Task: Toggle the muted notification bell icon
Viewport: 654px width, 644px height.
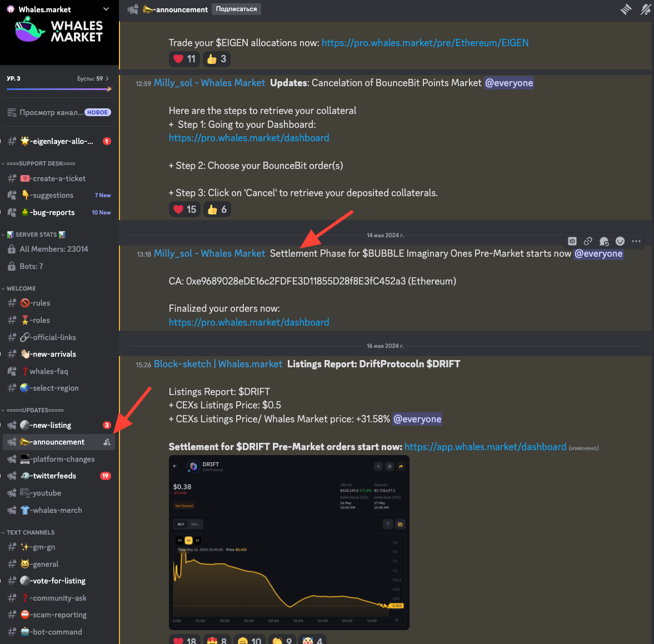Action: coord(646,9)
